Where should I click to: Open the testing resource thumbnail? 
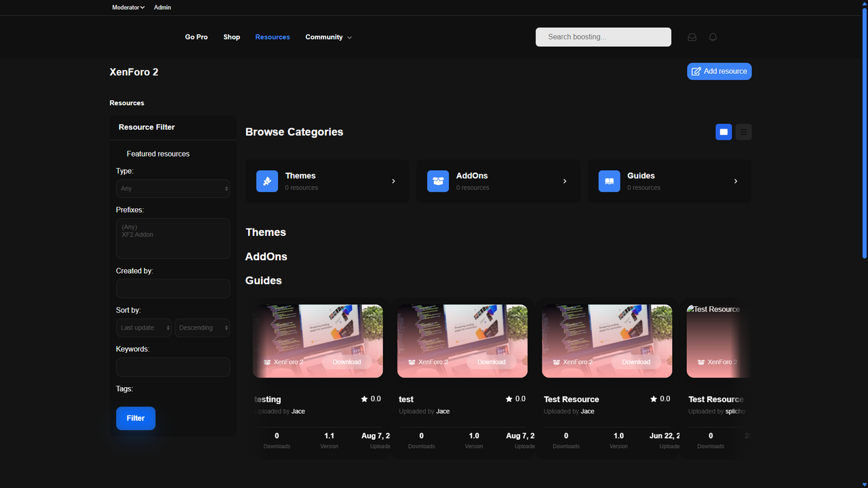(x=318, y=341)
